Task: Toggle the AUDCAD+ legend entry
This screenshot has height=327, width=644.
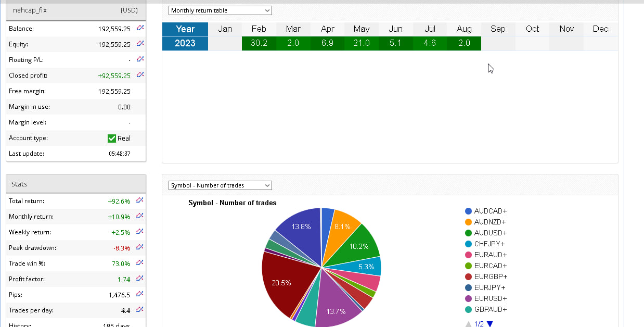Action: [486, 211]
